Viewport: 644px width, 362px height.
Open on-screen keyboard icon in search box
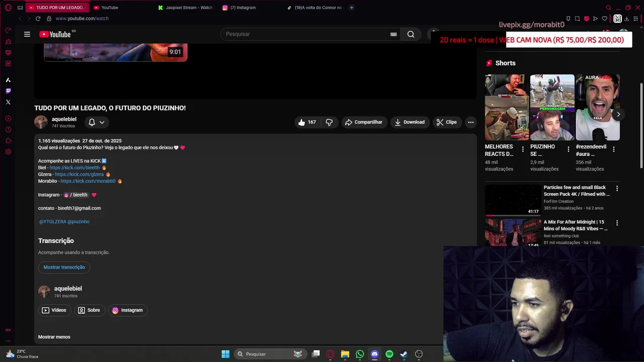(x=393, y=34)
